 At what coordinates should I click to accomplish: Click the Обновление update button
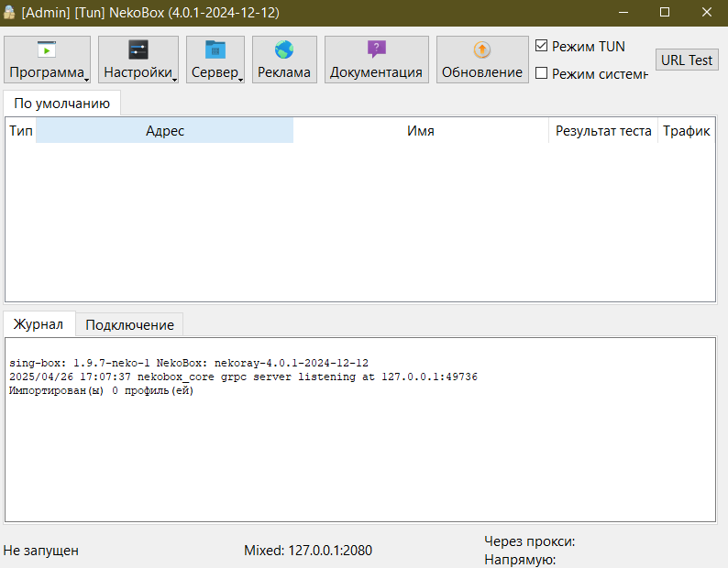(x=482, y=60)
